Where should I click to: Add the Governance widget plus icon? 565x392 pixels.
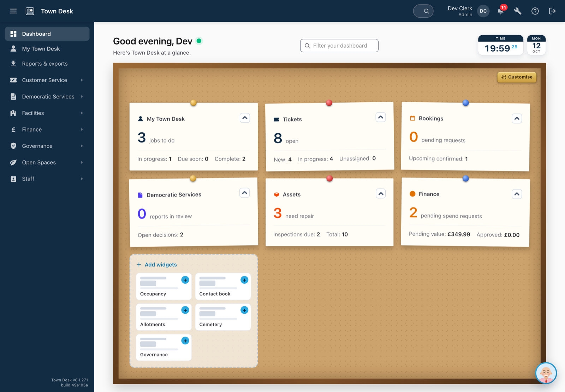click(x=185, y=340)
